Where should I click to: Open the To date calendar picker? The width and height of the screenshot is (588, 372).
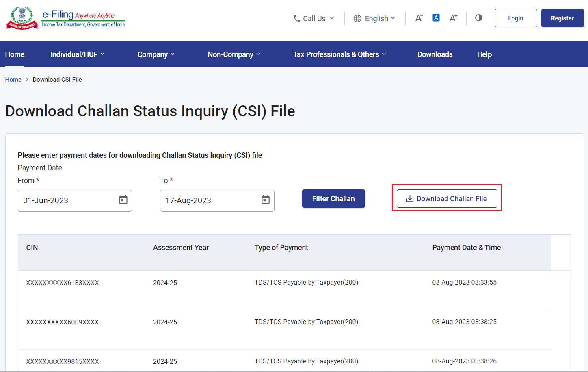pos(266,200)
